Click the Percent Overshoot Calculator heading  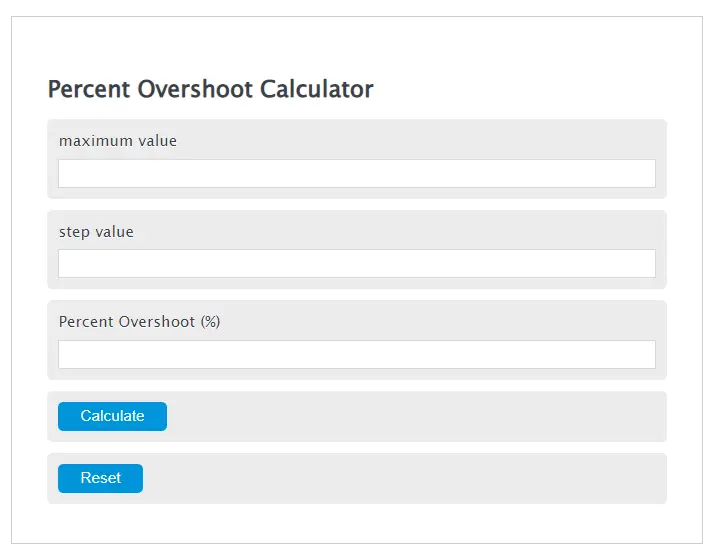point(210,89)
